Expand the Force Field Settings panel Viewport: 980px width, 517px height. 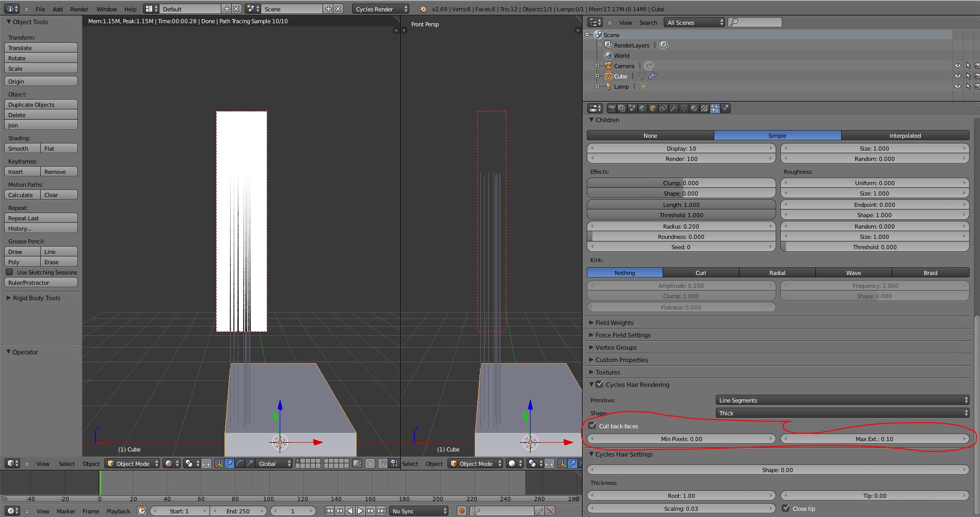[x=623, y=335]
